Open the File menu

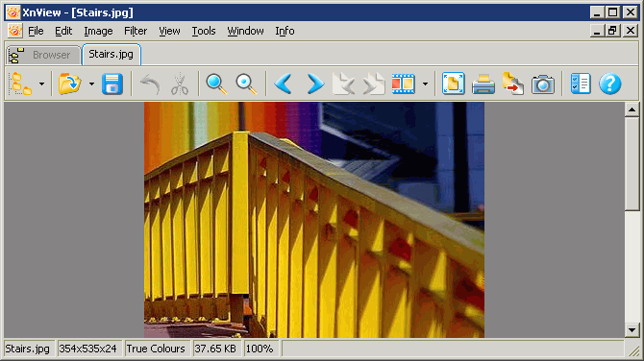click(x=36, y=31)
